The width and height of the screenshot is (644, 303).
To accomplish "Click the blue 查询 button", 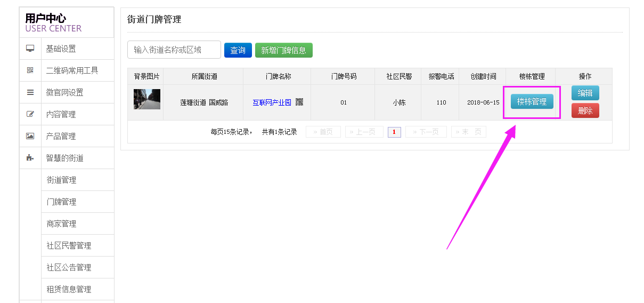I will pyautogui.click(x=238, y=50).
